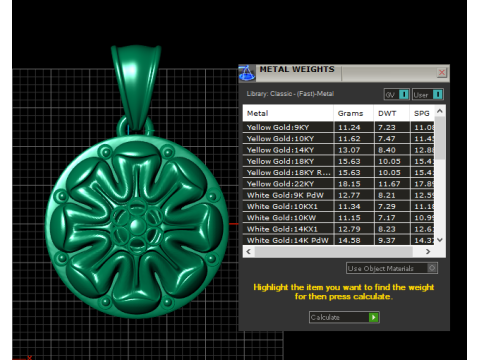
Task: Select the White Gold:14KX1 row
Action: coord(339,229)
